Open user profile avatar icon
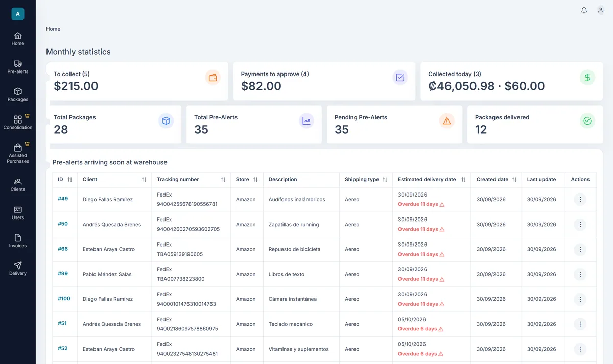Viewport: 613px width, 364px height. 601,10
